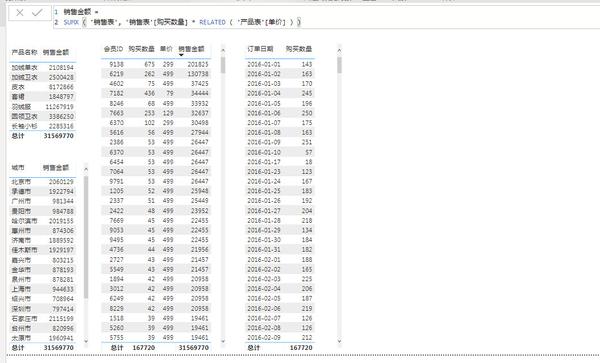The width and height of the screenshot is (600, 363).
Task: Click the down arrow of the city table scrollbar
Action: click(x=86, y=341)
